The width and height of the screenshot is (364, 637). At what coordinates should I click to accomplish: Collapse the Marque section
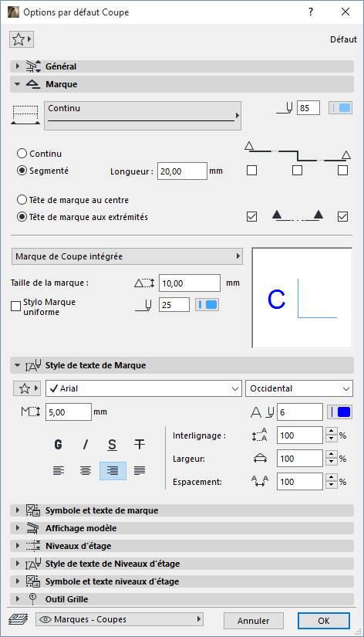point(18,84)
